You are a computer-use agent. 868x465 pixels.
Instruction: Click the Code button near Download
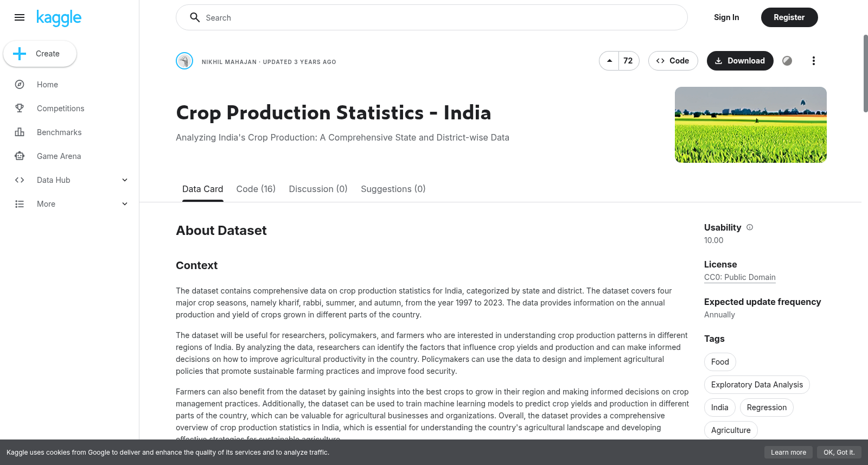pos(672,61)
